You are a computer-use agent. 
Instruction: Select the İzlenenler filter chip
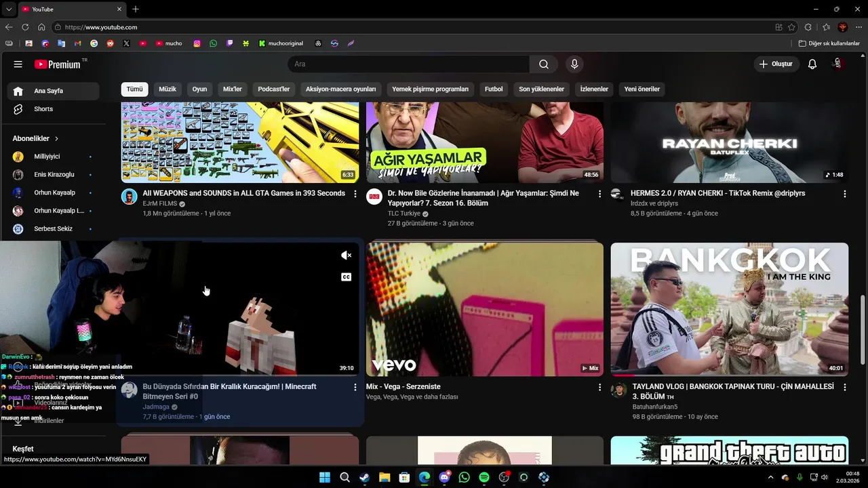(594, 89)
